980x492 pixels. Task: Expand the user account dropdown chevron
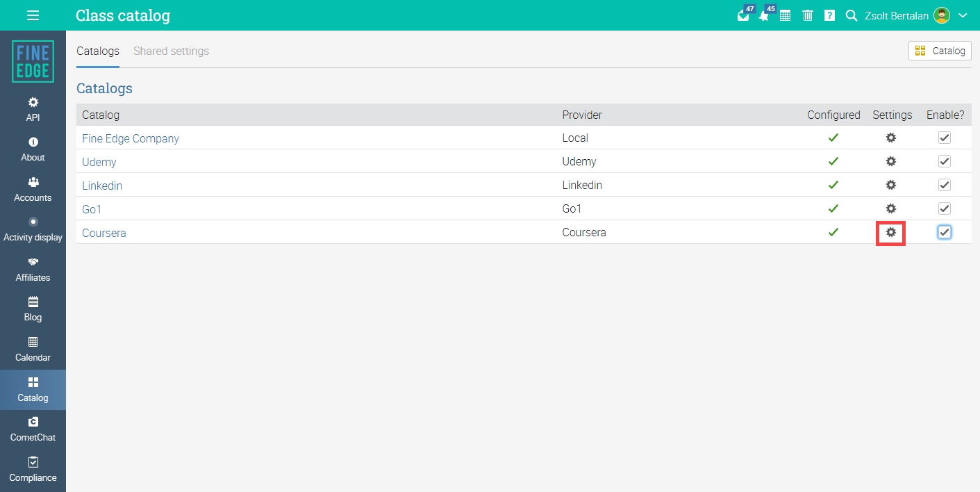click(963, 15)
